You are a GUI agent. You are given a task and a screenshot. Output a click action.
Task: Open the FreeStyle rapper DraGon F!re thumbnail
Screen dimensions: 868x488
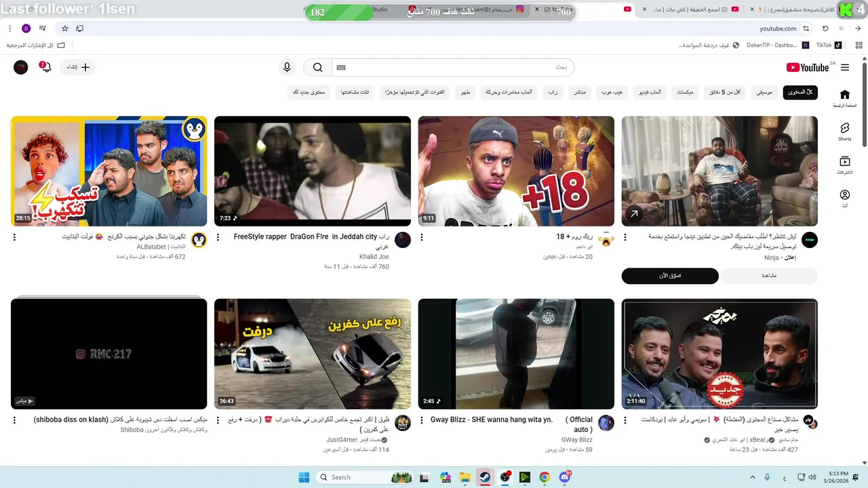(313, 171)
